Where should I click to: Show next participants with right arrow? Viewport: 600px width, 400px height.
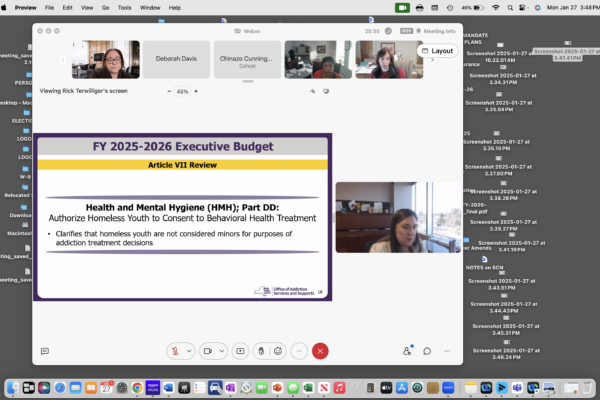(x=433, y=60)
